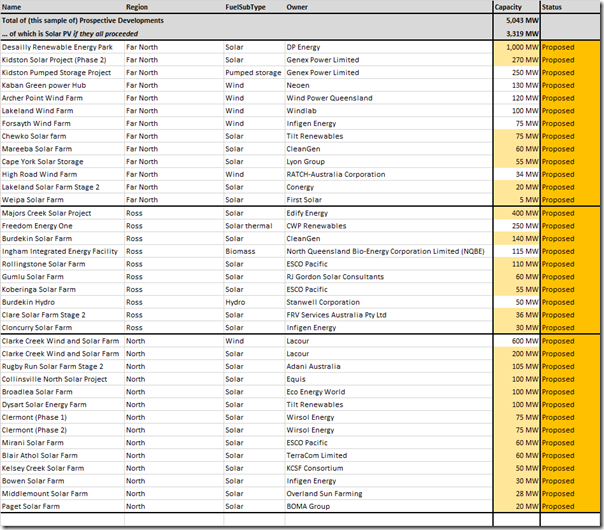The image size is (604, 530).
Task: Select the 400 MW capacity cell
Action: pyautogui.click(x=517, y=213)
